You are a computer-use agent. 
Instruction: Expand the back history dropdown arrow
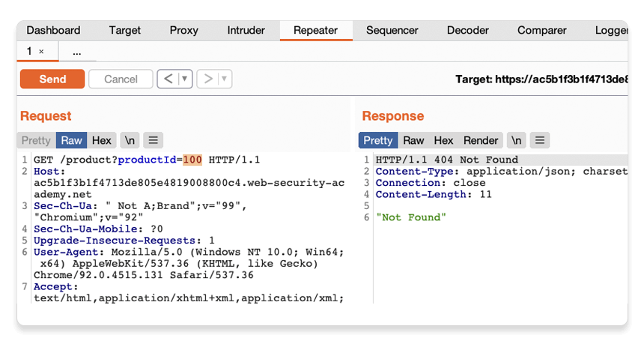pyautogui.click(x=184, y=79)
